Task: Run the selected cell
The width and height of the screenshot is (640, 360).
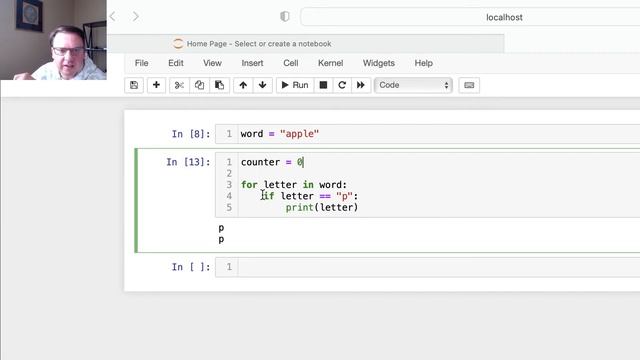Action: (x=295, y=85)
